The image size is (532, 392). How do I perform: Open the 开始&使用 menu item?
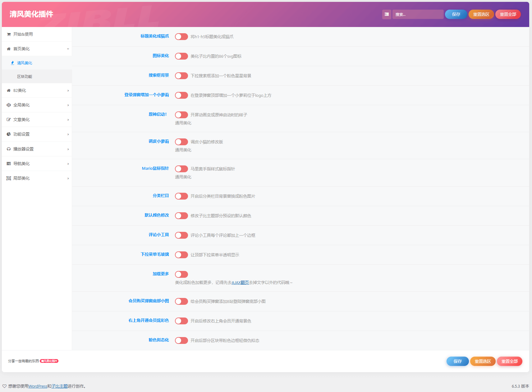[37, 34]
